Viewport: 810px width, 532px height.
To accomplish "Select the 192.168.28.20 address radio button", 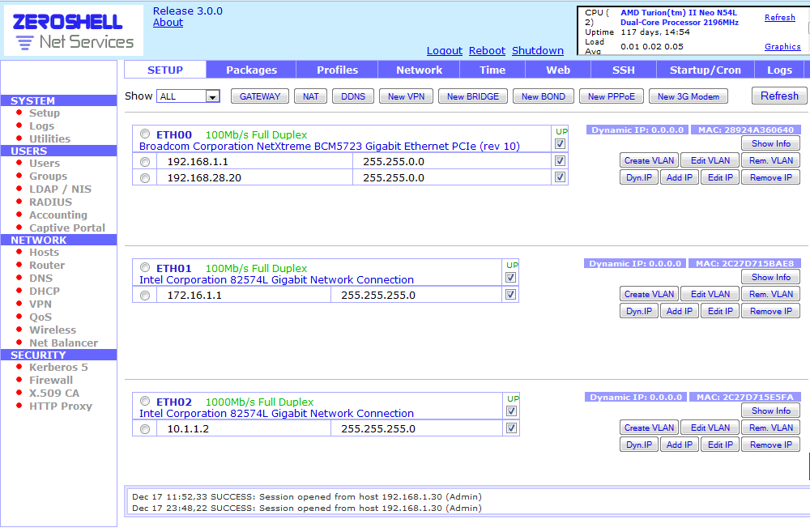I will pyautogui.click(x=145, y=177).
